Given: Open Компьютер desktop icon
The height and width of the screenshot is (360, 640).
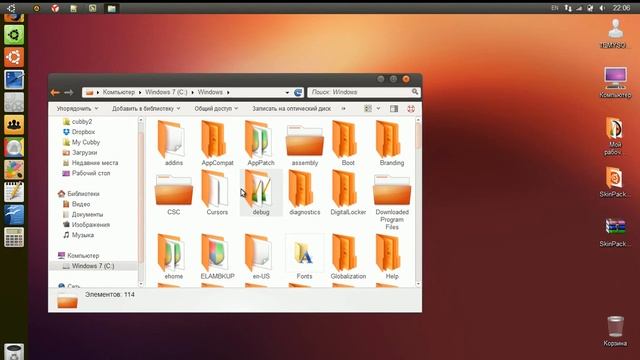Looking at the screenshot, I should 615,83.
